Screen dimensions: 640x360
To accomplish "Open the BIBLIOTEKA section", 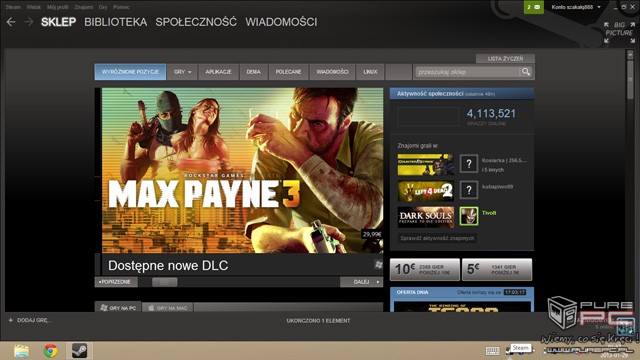I will pyautogui.click(x=116, y=22).
